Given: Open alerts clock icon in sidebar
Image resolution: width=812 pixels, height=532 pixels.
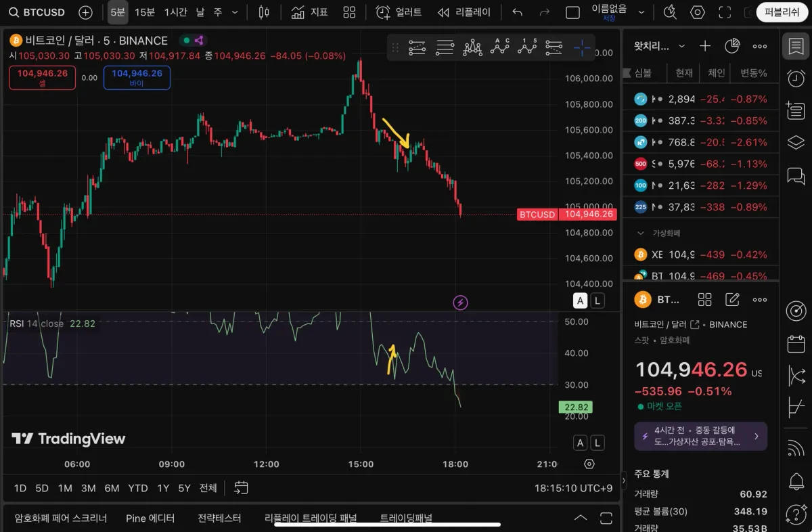Looking at the screenshot, I should 796,79.
